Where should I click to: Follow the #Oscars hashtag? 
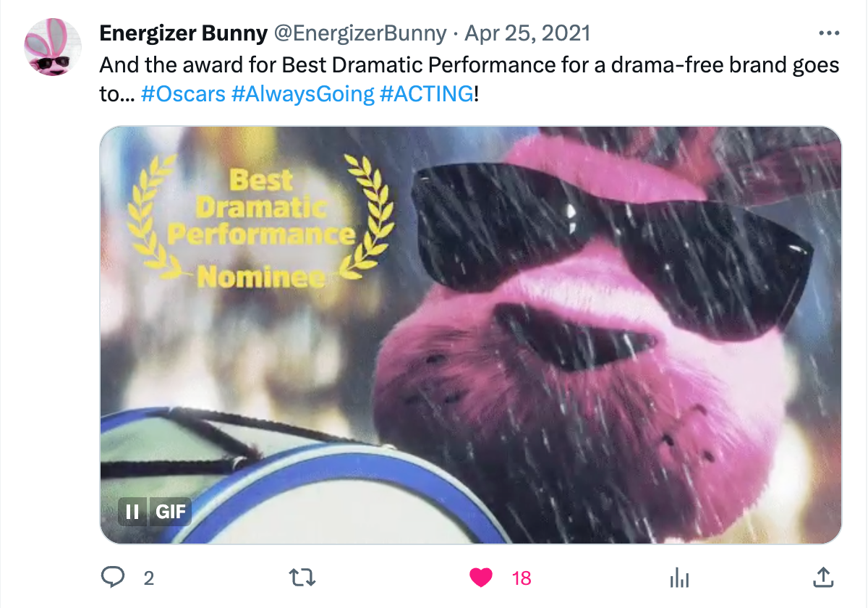183,93
